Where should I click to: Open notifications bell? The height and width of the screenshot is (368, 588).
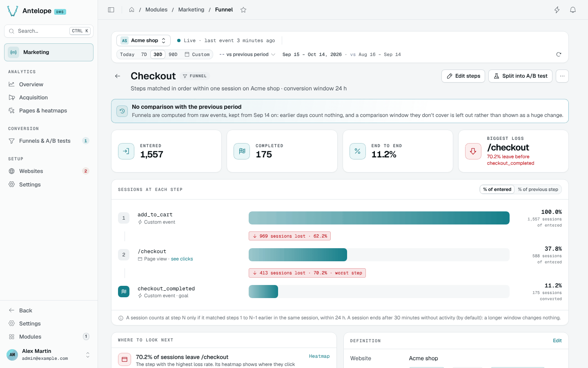[x=573, y=10]
